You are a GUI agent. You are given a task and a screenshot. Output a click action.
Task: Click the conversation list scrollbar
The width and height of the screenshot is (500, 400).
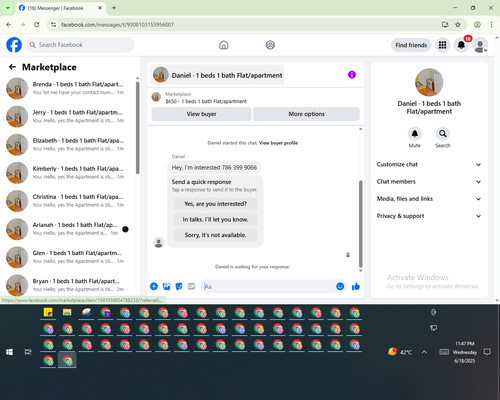tap(137, 128)
